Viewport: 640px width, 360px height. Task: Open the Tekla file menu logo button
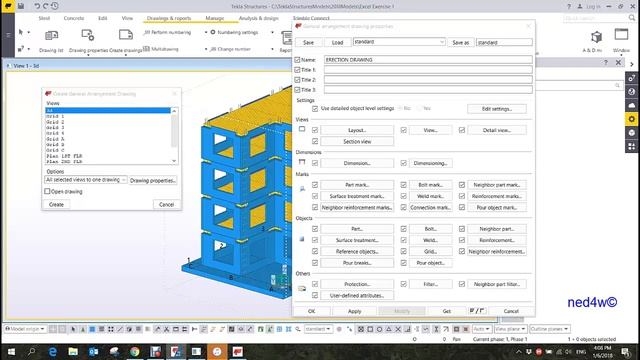coord(8,6)
